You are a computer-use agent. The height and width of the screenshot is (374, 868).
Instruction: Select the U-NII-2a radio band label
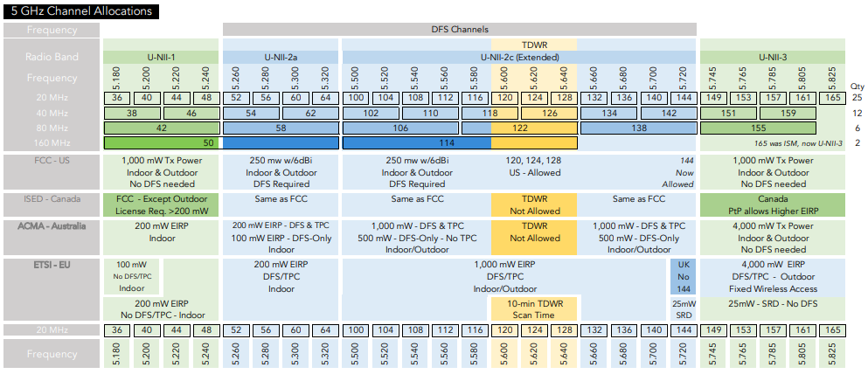click(280, 57)
